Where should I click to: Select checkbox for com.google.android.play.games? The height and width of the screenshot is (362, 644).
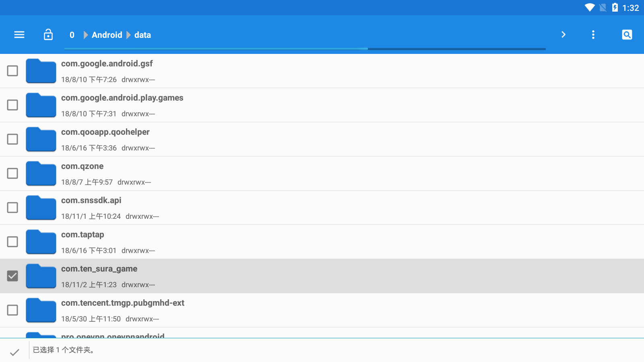(x=12, y=105)
